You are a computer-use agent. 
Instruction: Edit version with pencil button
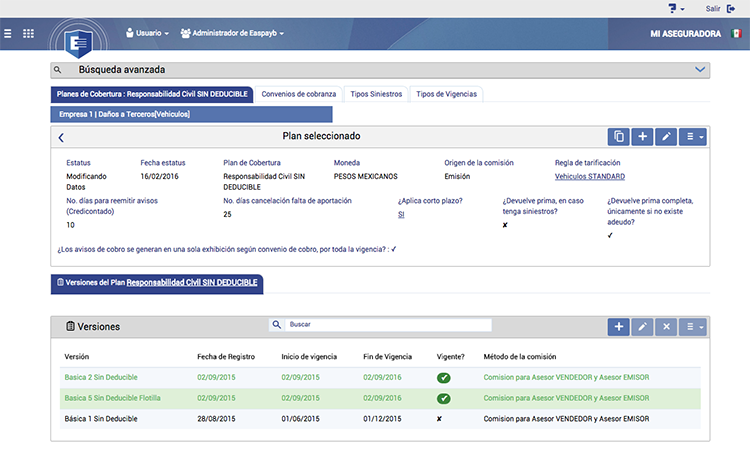[x=642, y=327]
